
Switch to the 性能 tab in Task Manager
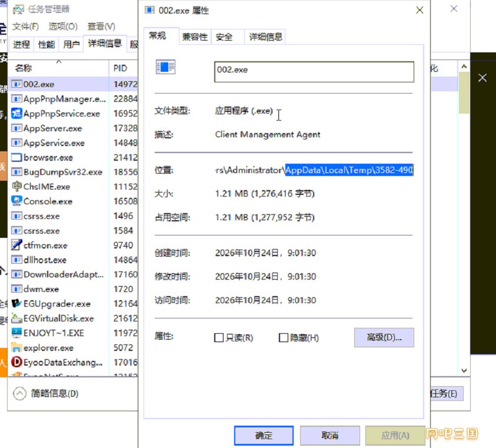46,44
